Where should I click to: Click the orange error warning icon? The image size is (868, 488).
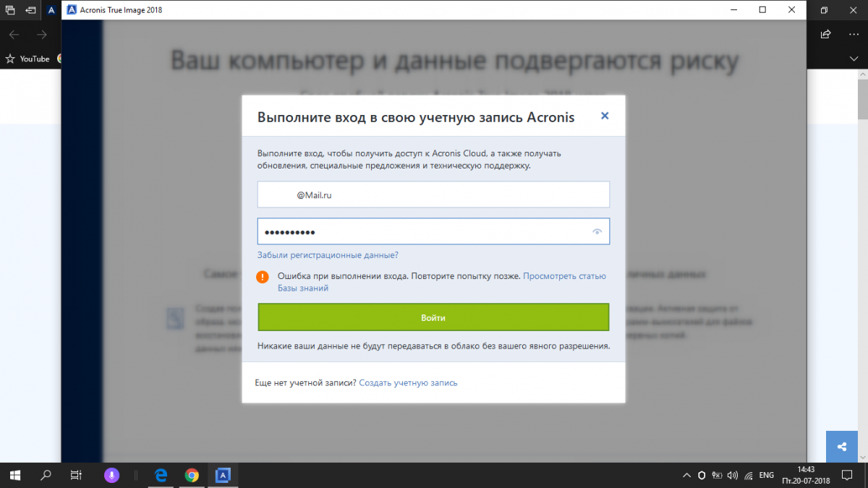tap(263, 276)
